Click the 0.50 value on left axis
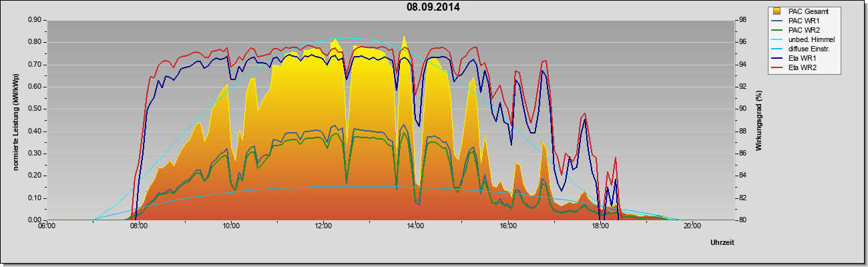The height and width of the screenshot is (267, 868). [35, 109]
